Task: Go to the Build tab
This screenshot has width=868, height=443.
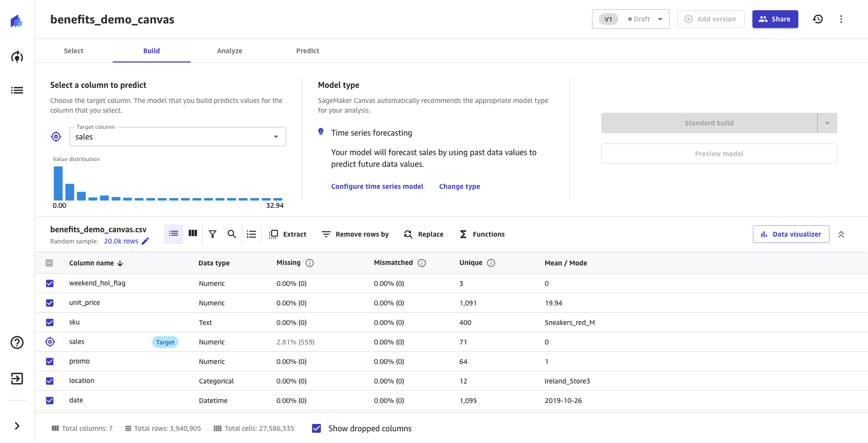Action: [152, 51]
